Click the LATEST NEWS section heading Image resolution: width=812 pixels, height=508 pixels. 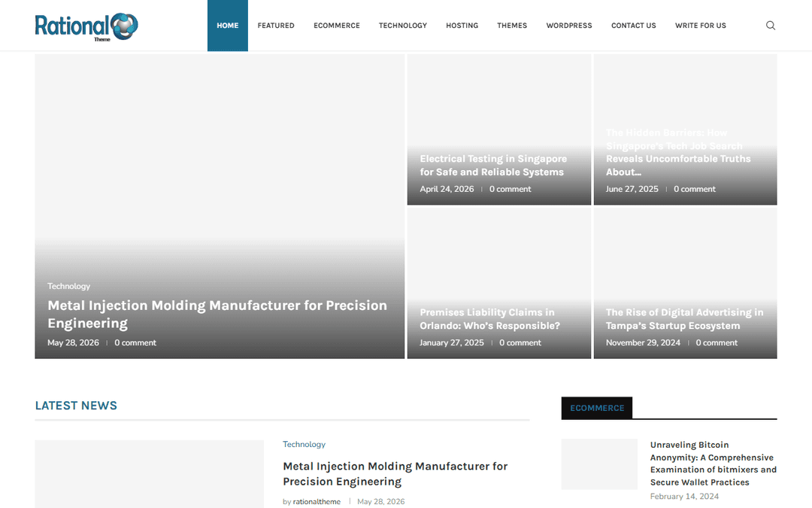tap(76, 406)
